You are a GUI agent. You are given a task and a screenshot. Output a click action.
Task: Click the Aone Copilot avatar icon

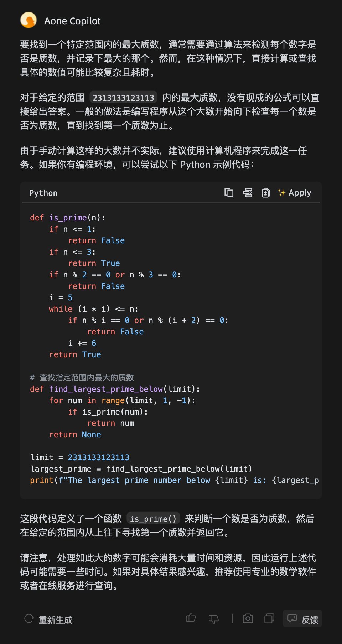click(x=28, y=20)
